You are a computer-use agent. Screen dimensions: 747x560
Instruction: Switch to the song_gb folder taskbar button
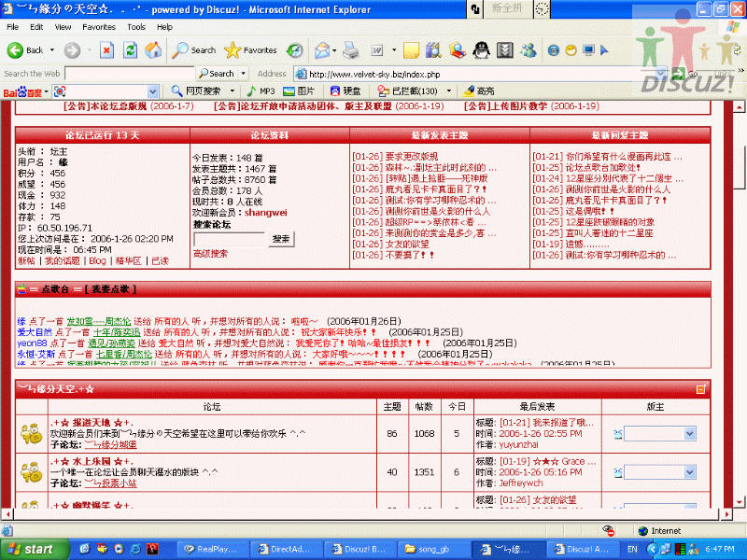tap(433, 549)
